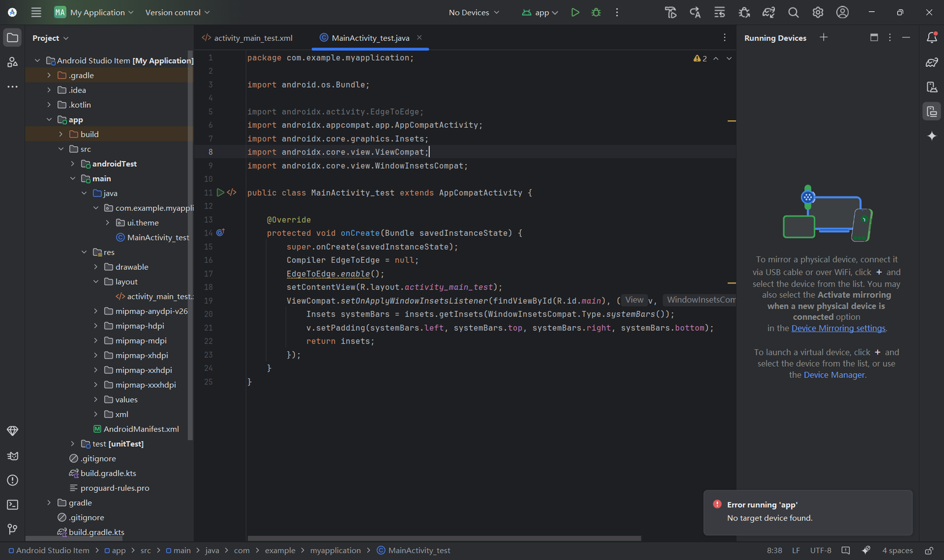Open the Resource Manager sidebar icon
Screen dimensions: 944x560
coord(12,62)
